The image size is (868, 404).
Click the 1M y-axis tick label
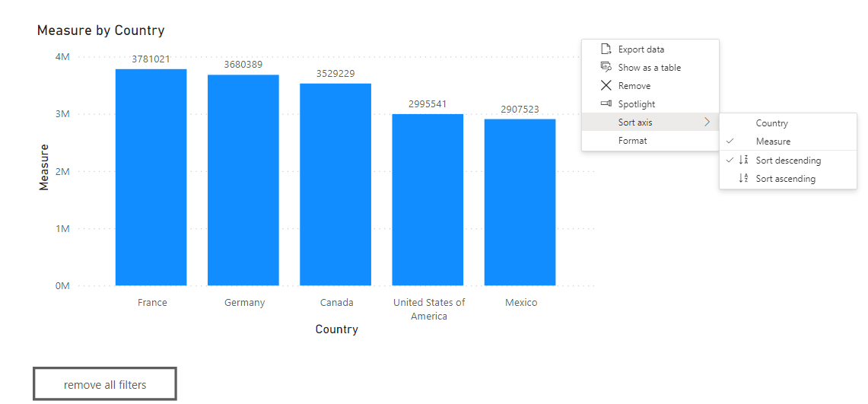pyautogui.click(x=62, y=228)
